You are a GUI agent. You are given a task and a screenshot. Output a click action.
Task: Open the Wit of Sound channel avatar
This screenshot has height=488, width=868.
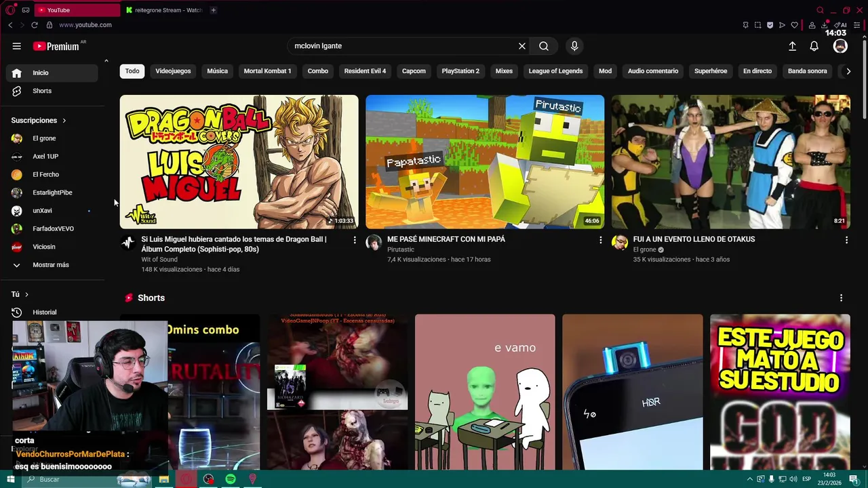128,243
